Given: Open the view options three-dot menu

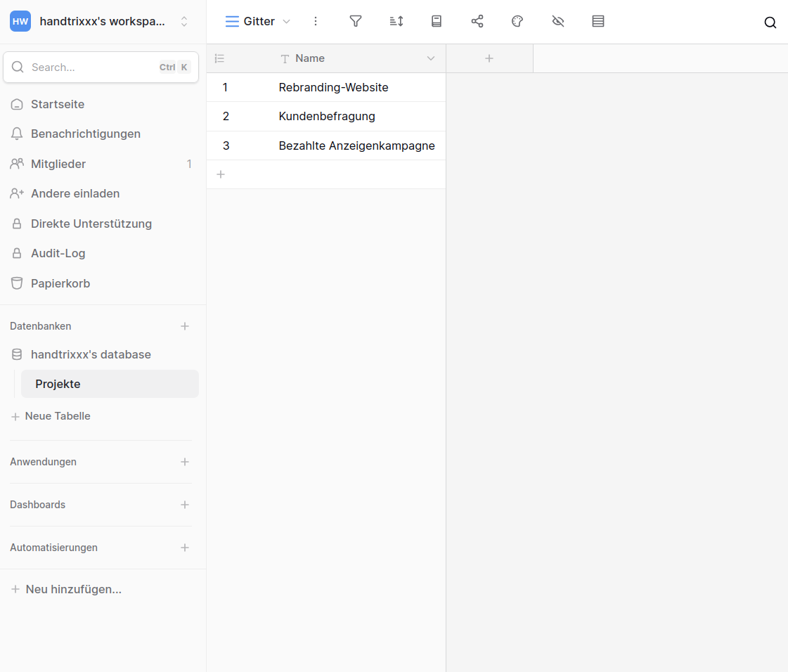Looking at the screenshot, I should pos(316,21).
